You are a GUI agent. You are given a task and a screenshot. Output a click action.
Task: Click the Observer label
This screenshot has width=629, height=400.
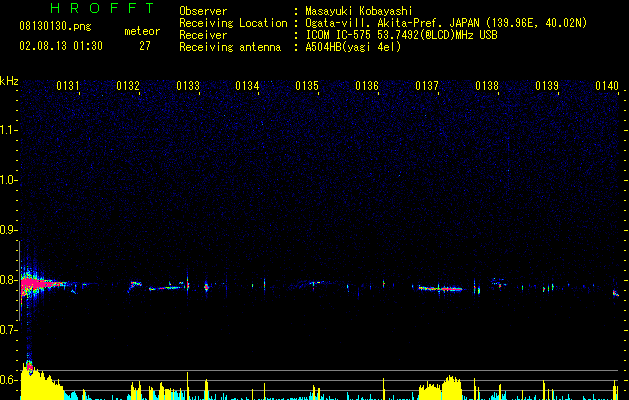coord(203,11)
